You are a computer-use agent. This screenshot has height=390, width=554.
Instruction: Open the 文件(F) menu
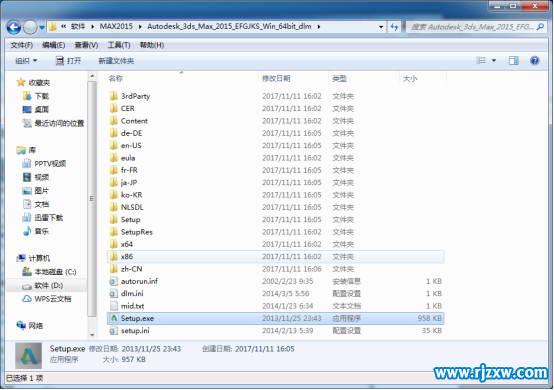tap(22, 45)
